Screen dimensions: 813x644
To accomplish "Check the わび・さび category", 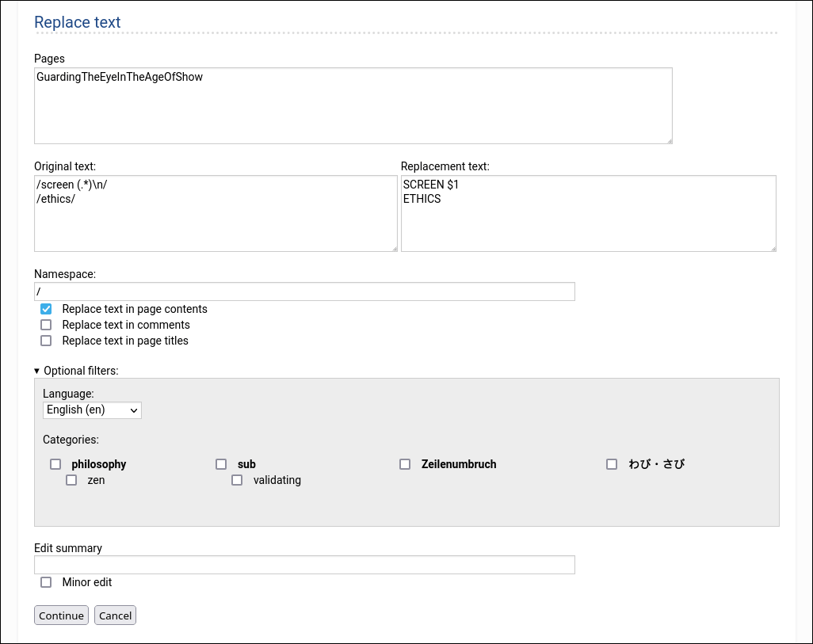I will (x=612, y=464).
